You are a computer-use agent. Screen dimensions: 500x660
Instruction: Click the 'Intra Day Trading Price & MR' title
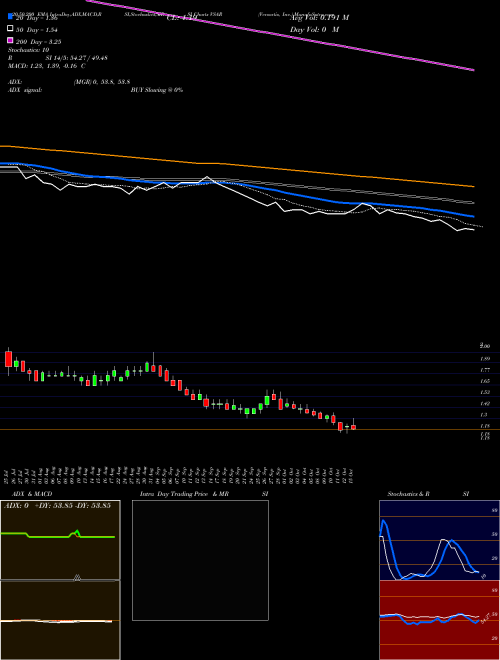pos(184,494)
